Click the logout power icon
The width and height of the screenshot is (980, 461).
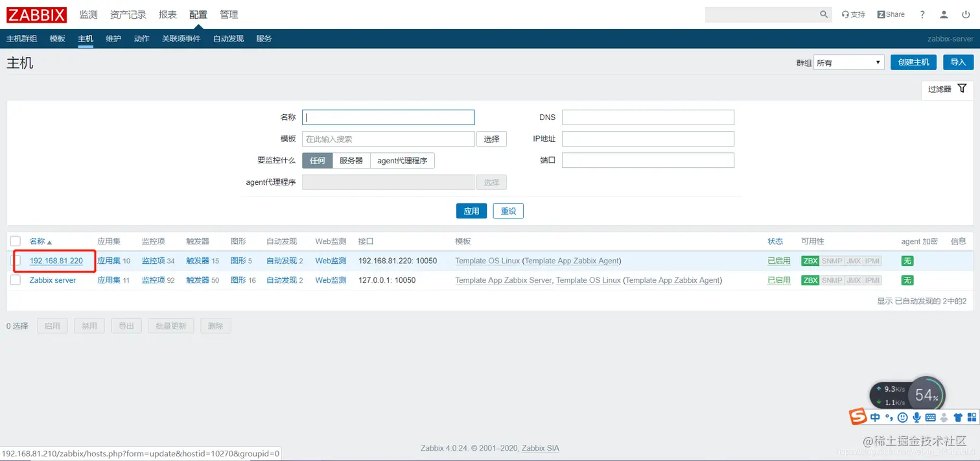(966, 14)
